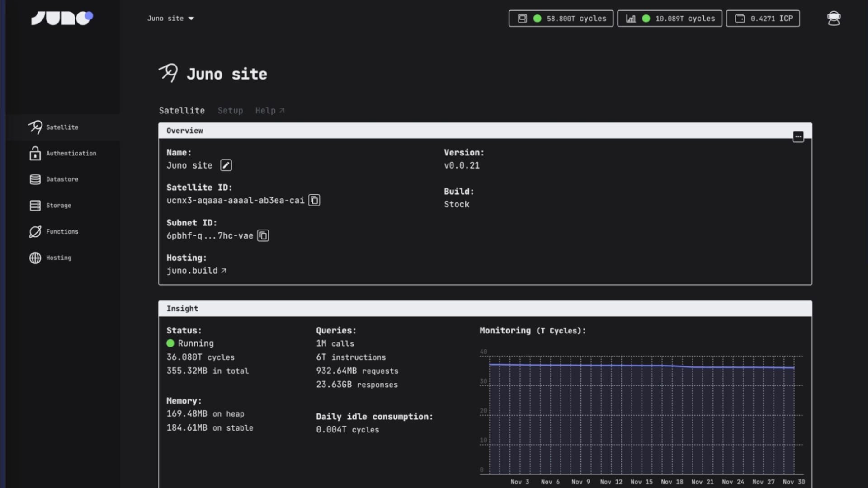868x488 pixels.
Task: Open the Help tab link
Action: (x=269, y=111)
